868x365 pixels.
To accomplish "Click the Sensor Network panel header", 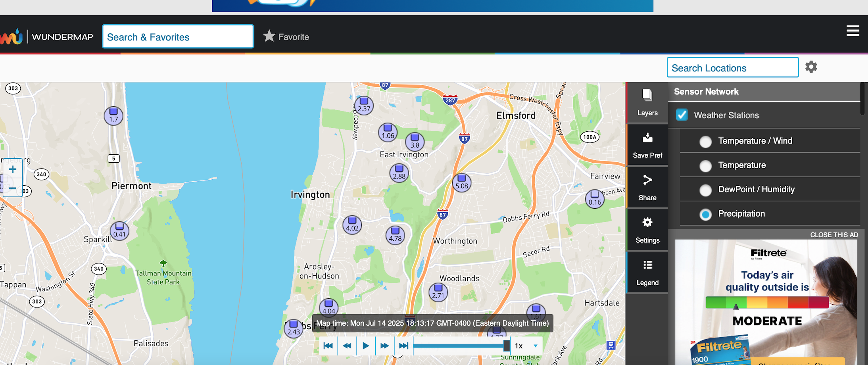I will tap(764, 92).
